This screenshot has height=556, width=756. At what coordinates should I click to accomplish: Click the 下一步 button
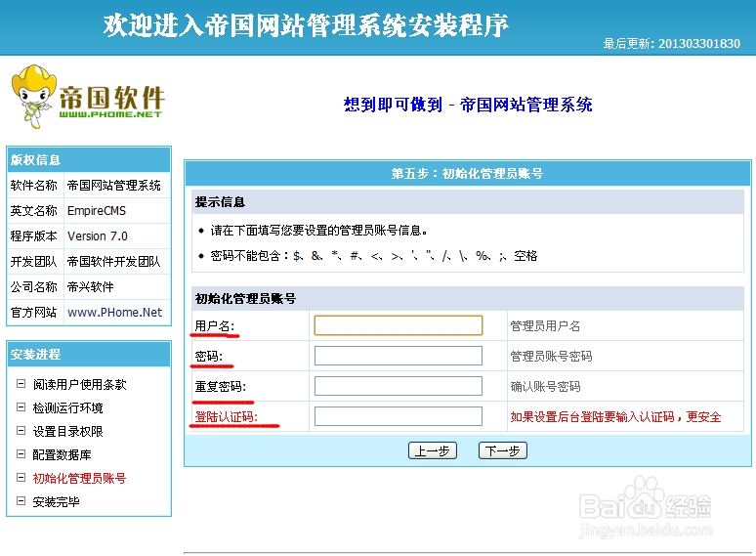click(503, 450)
